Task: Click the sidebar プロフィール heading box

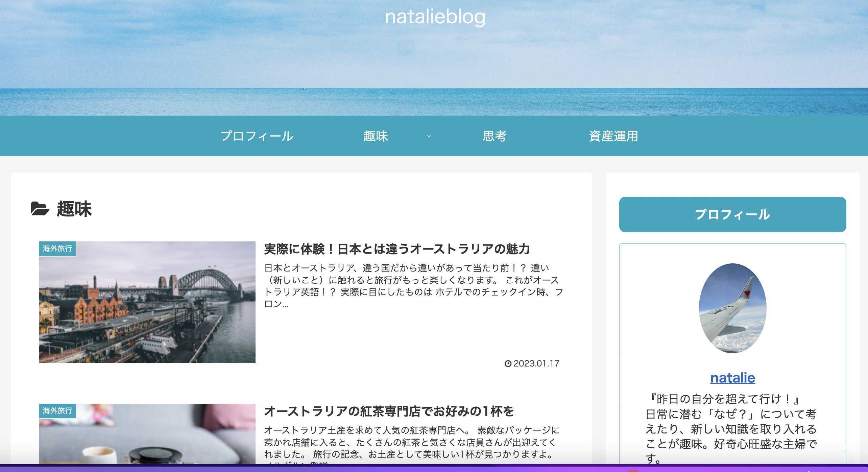Action: coord(732,214)
